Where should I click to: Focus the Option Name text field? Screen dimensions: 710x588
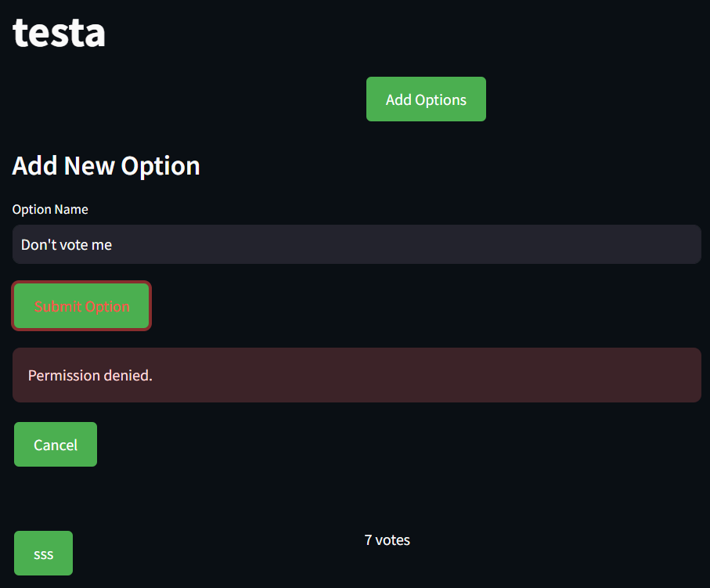[x=357, y=244]
